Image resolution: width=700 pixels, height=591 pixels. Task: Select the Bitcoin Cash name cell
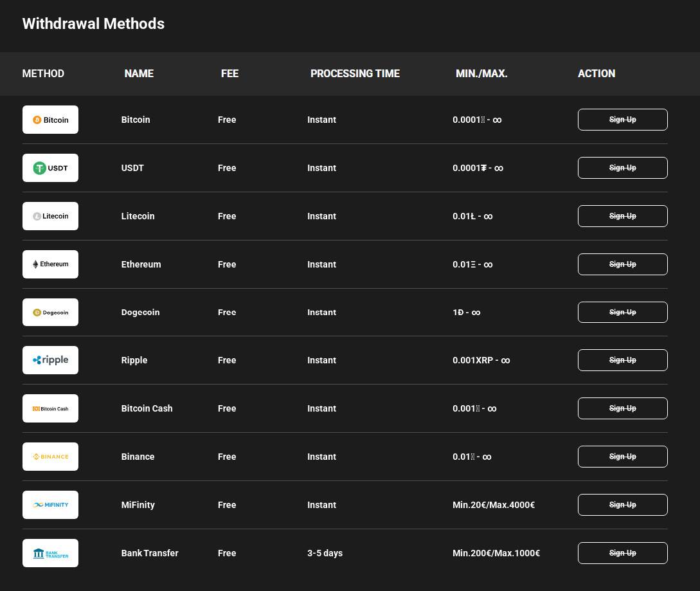tap(147, 408)
